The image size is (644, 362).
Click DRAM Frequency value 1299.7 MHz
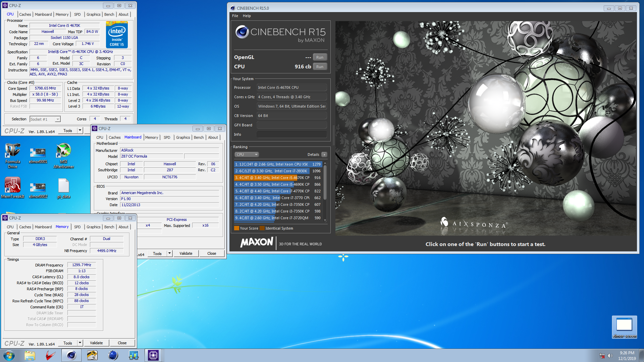[82, 265]
